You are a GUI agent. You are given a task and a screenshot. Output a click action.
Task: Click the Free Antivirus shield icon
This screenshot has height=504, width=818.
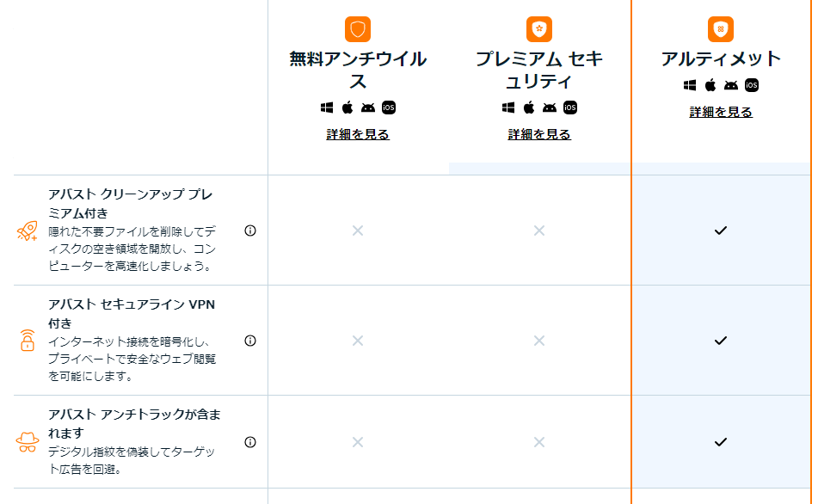tap(358, 29)
